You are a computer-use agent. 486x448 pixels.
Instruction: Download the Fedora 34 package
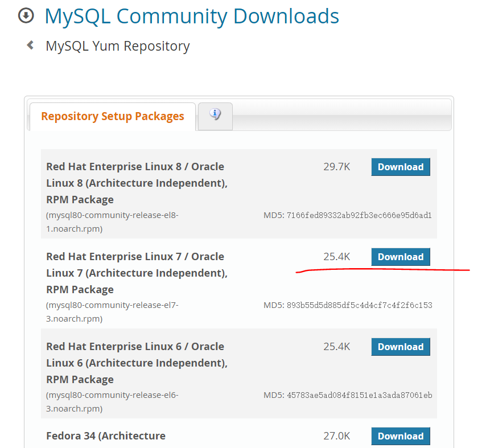(401, 436)
